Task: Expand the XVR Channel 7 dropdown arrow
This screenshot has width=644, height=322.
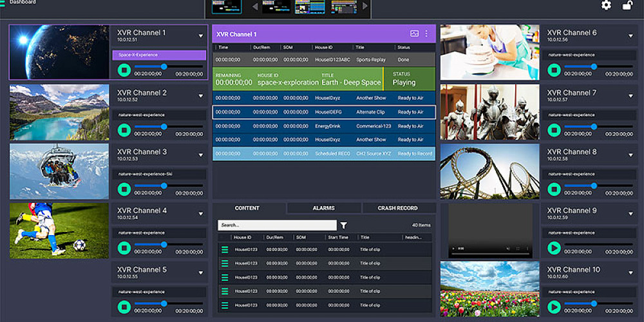Action: 630,96
